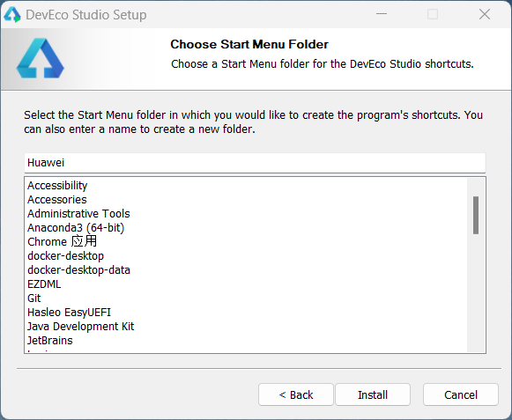Select Accessibility in the folder list

pyautogui.click(x=57, y=186)
